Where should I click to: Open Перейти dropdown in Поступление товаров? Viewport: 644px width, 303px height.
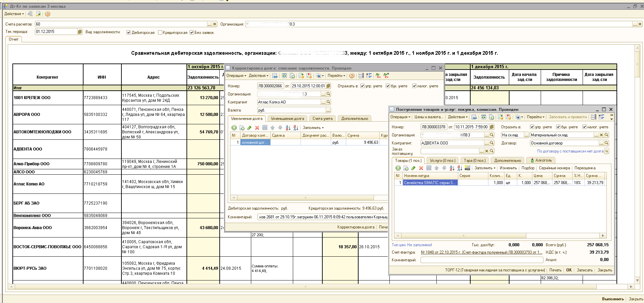[536, 117]
